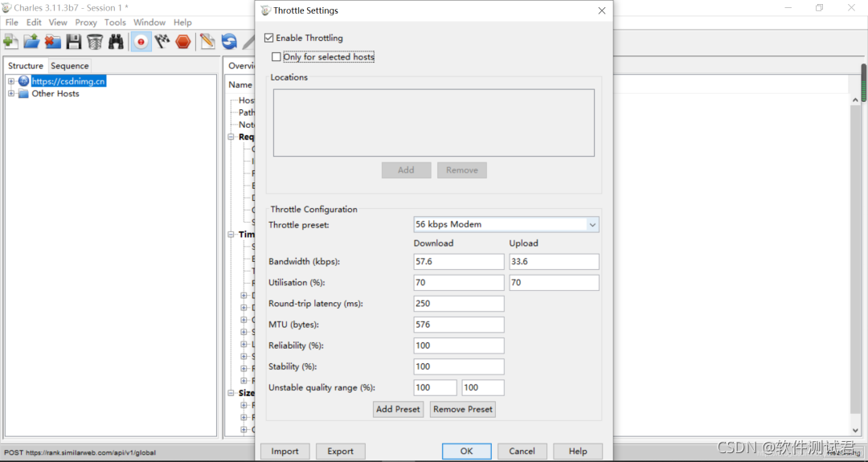This screenshot has height=462, width=868.
Task: Click the Save floppy disk icon
Action: point(74,42)
